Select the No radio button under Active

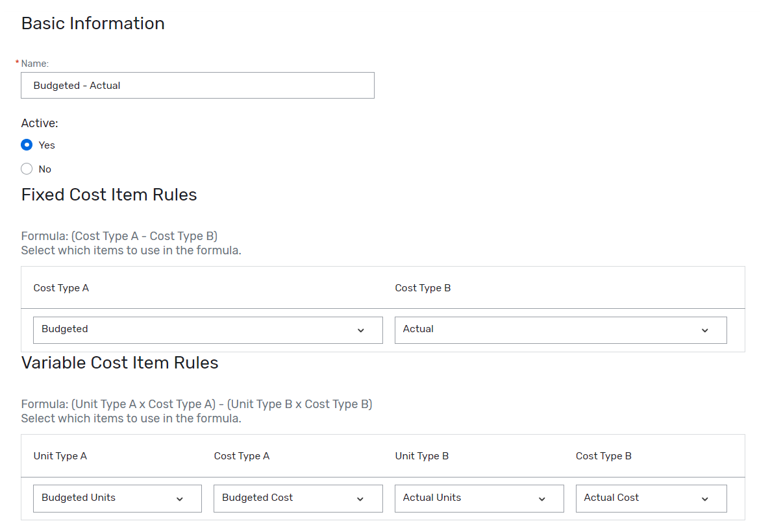tap(27, 169)
